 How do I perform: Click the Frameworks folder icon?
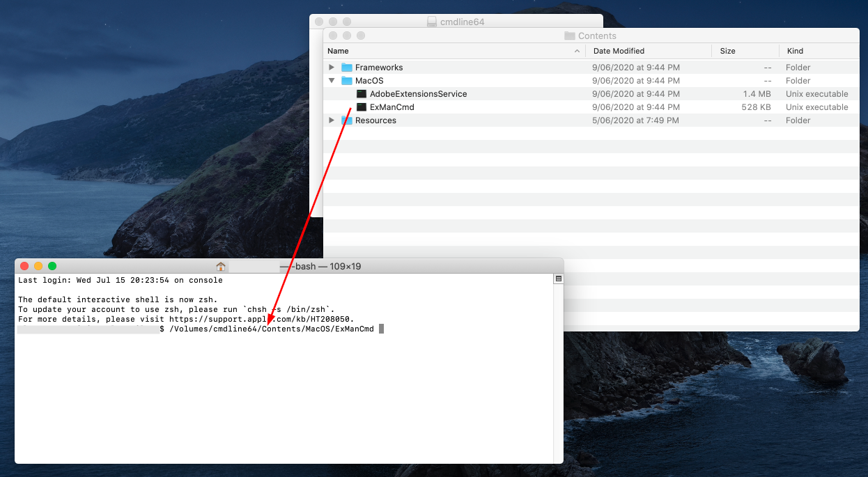point(347,68)
